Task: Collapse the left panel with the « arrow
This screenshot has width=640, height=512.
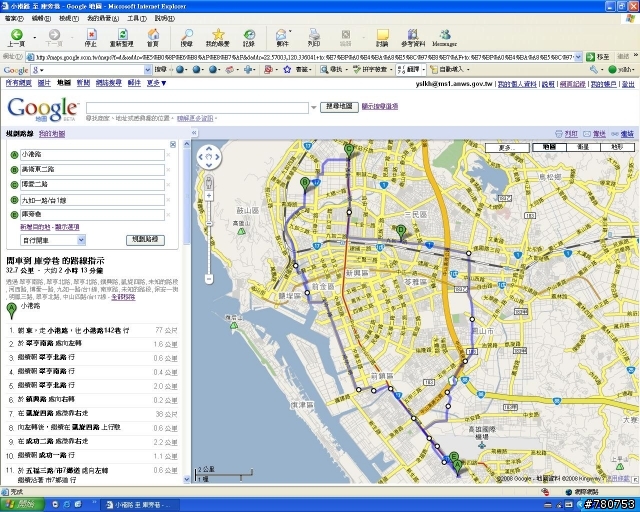Action: click(x=194, y=133)
